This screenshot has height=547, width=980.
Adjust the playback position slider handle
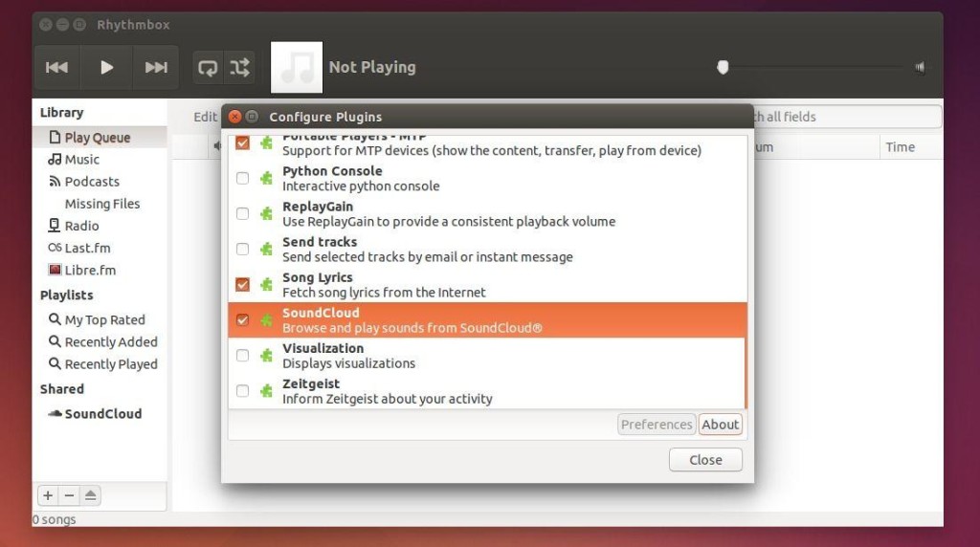click(723, 68)
